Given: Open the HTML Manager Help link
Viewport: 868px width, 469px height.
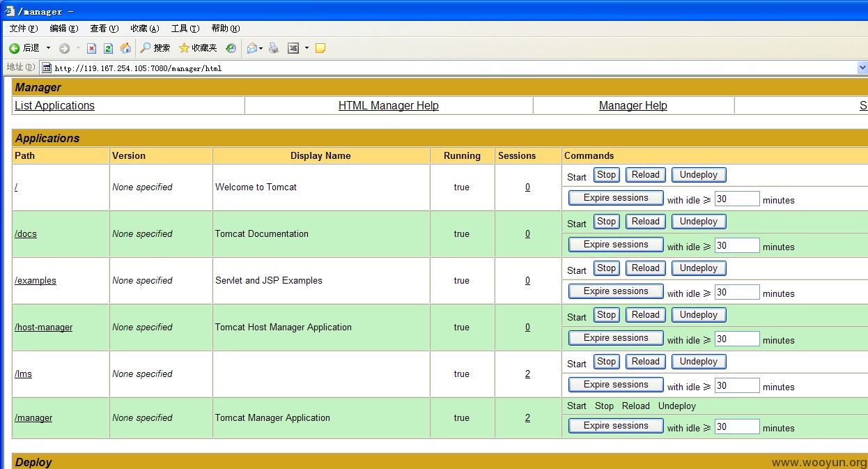Looking at the screenshot, I should point(389,105).
